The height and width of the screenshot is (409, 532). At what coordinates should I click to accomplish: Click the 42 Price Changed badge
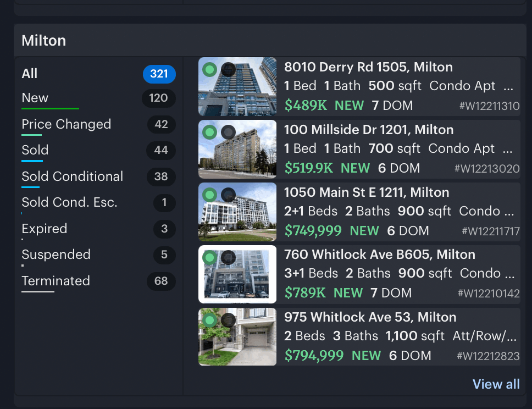click(x=161, y=124)
